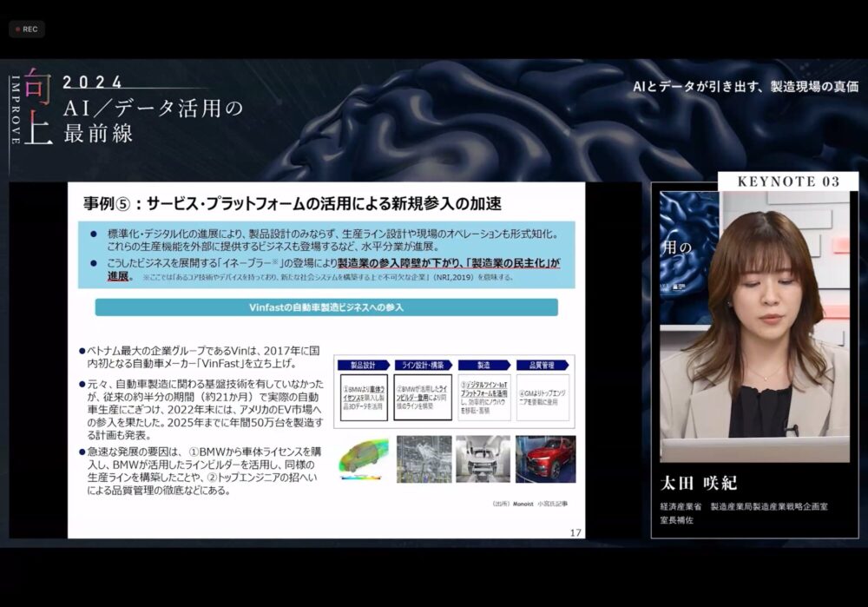Click the KEYNOTE 03 label
The width and height of the screenshot is (868, 607).
click(788, 181)
